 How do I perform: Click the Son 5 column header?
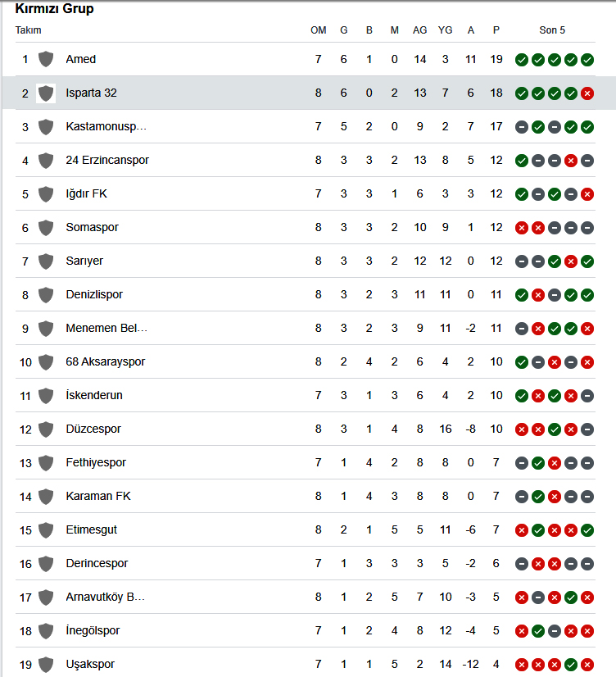click(x=552, y=30)
